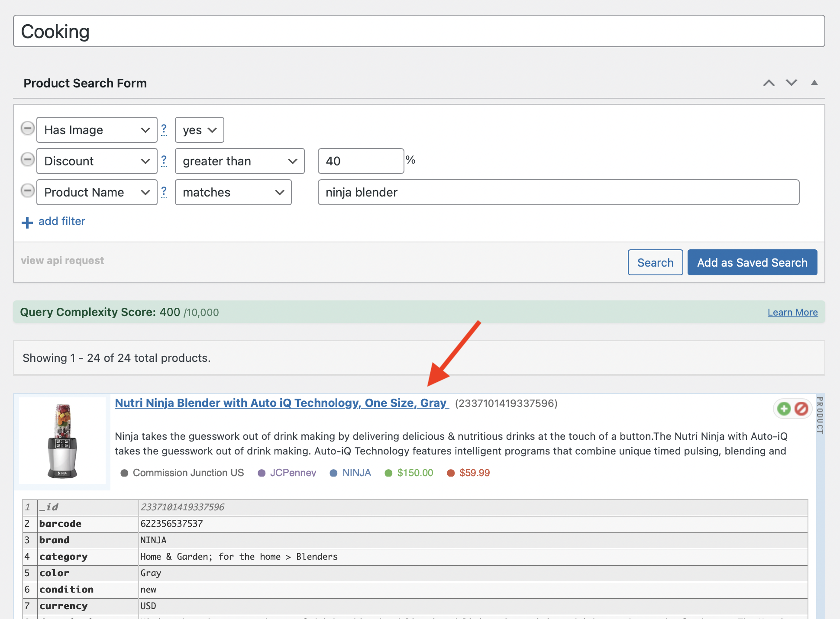The image size is (840, 619).
Task: Click the barcode value 622356537537
Action: pyautogui.click(x=171, y=524)
